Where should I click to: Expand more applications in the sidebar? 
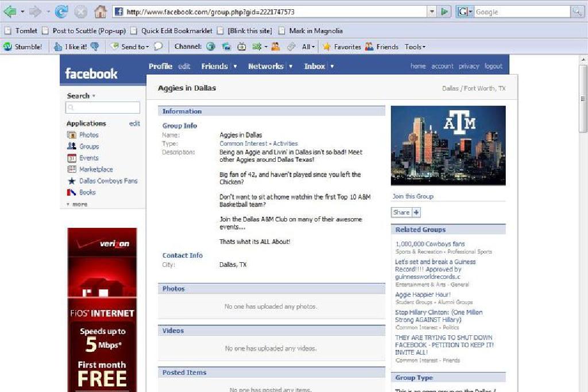tap(77, 204)
